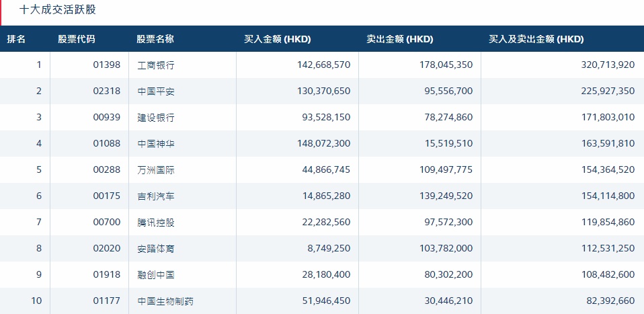
Task: Select 腾讯控股 in the table
Action: [156, 223]
